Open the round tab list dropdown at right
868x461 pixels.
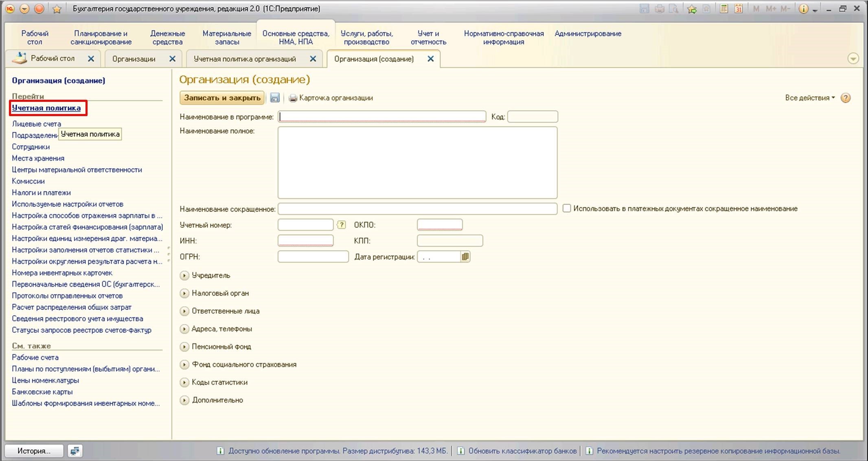853,59
